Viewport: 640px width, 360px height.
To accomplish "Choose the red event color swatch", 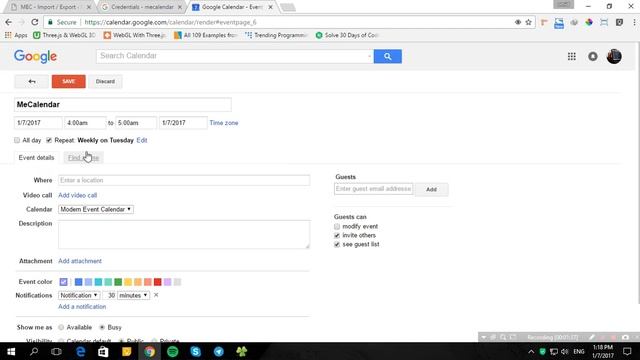I will [x=158, y=282].
